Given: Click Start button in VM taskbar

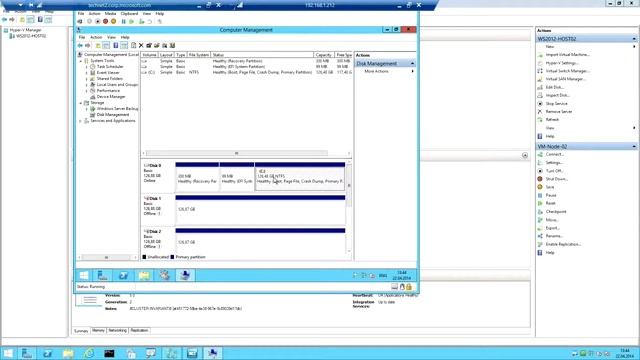Looking at the screenshot, I should (x=84, y=276).
